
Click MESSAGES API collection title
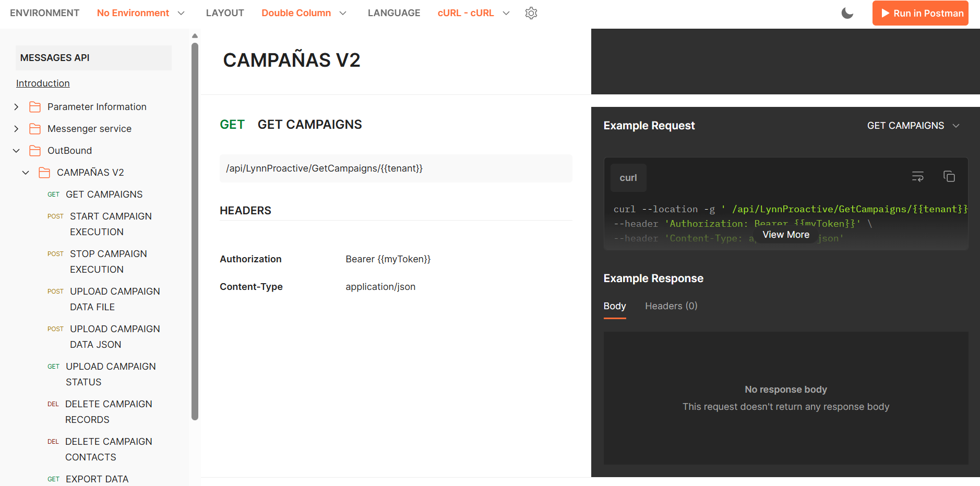[x=93, y=58]
